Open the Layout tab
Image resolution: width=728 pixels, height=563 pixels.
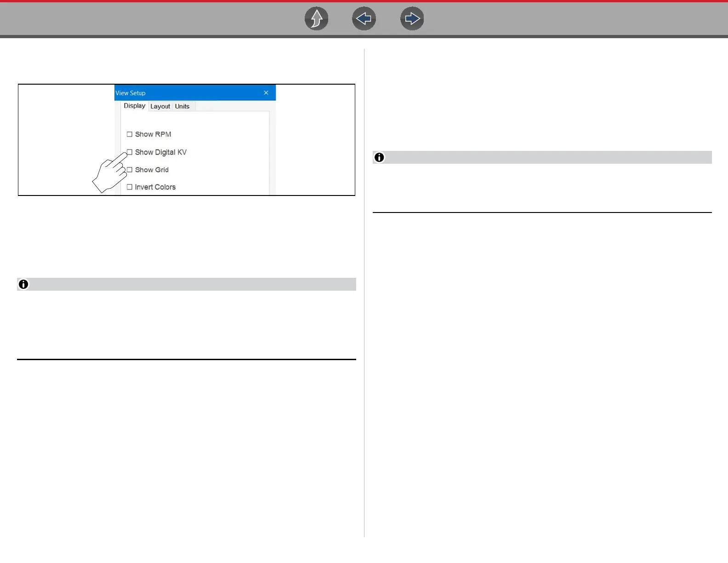tap(160, 106)
